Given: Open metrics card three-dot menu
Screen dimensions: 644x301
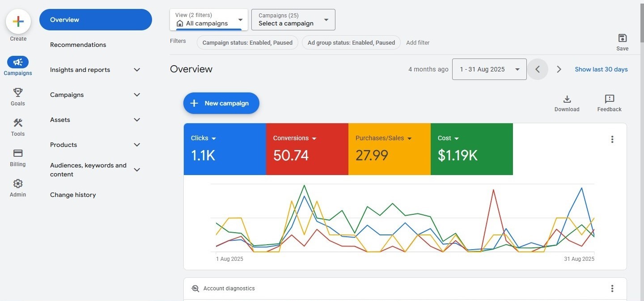Looking at the screenshot, I should (612, 139).
